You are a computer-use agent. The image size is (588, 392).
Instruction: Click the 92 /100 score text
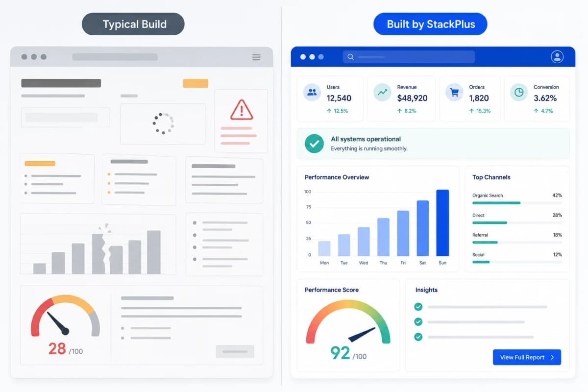tap(348, 353)
